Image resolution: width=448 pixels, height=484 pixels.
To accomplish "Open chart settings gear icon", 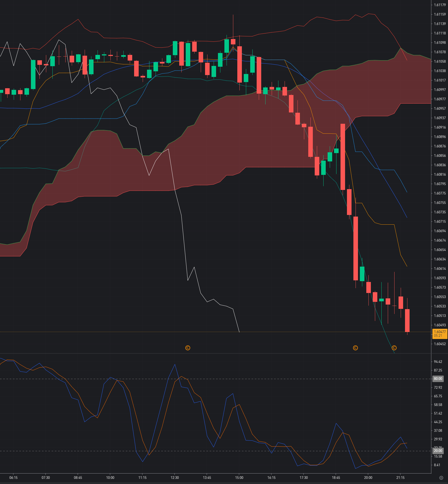I will 441,478.
